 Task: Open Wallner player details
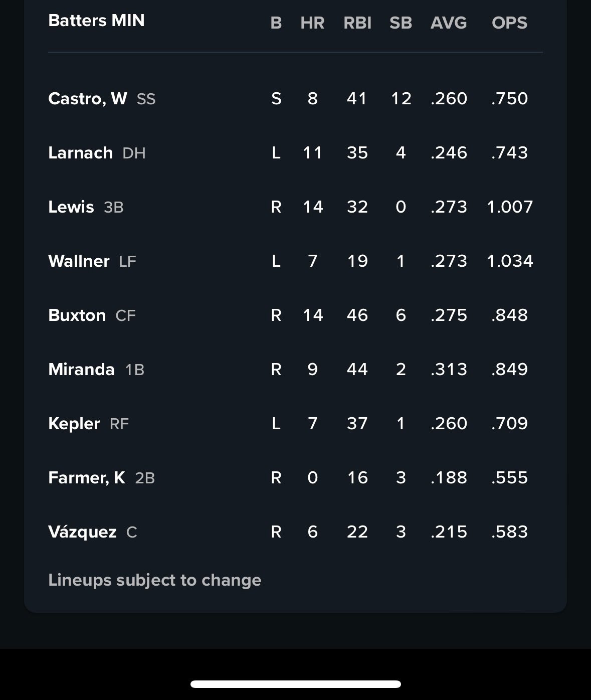(79, 261)
